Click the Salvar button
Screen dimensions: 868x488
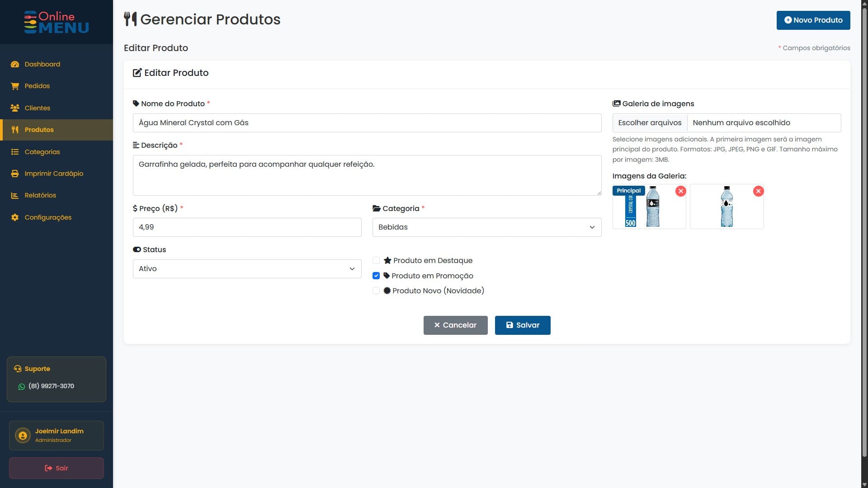(523, 325)
